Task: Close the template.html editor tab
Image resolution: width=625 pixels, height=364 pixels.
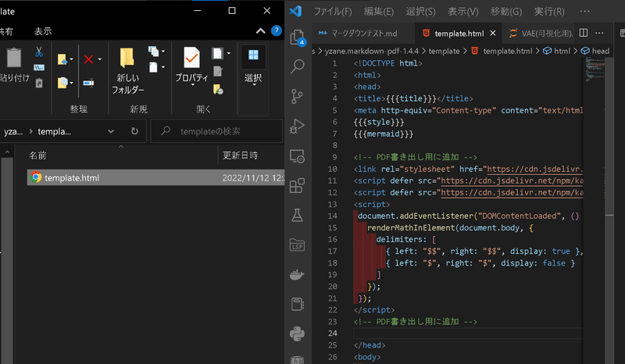Action: [493, 33]
